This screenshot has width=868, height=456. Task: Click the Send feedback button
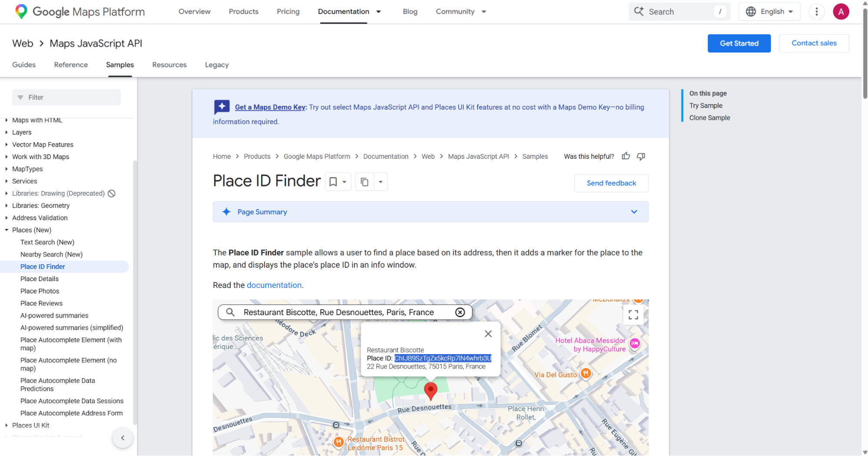tap(611, 183)
